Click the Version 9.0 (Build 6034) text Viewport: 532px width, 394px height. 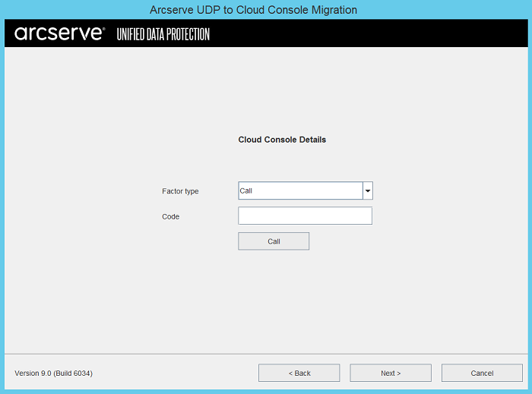tap(54, 374)
